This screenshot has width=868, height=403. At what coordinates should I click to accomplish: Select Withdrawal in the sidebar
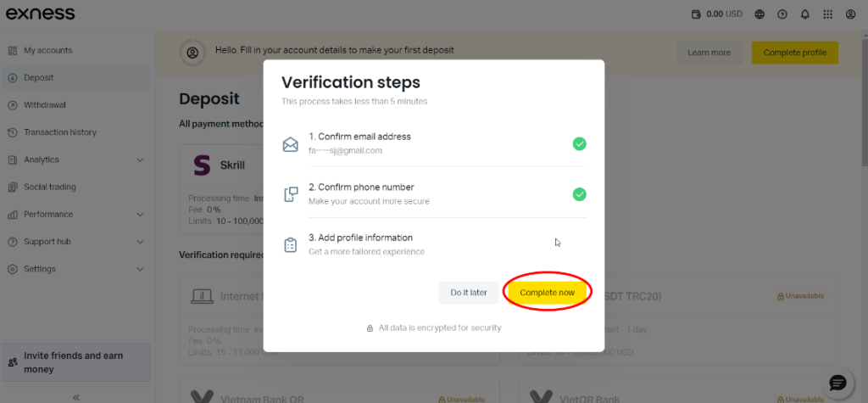pos(44,105)
